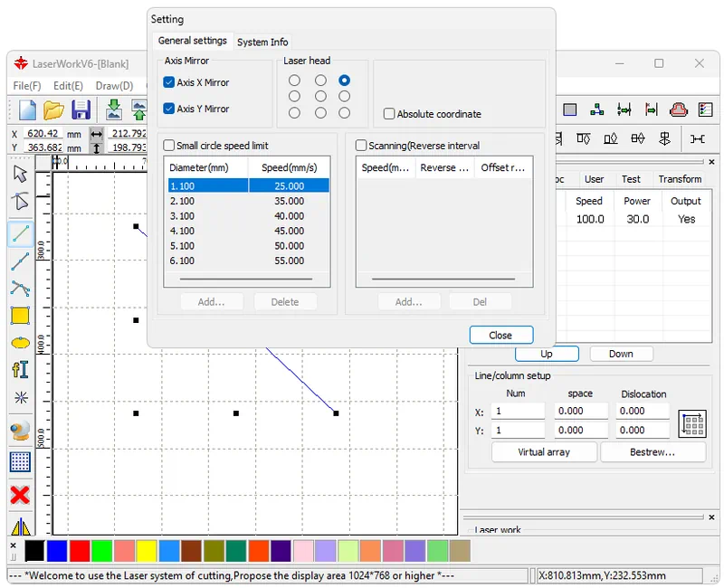Uncheck Axis Y Mirror
The width and height of the screenshot is (724, 588).
coord(168,109)
